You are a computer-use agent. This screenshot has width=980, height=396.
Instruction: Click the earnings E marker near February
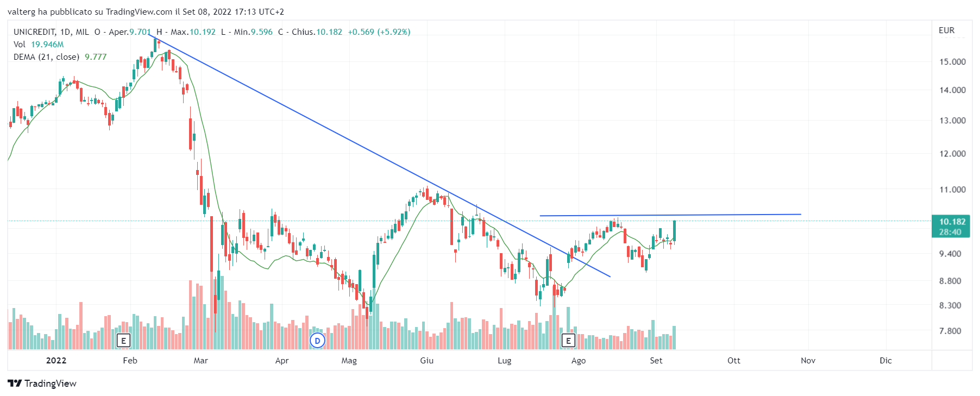coord(124,341)
